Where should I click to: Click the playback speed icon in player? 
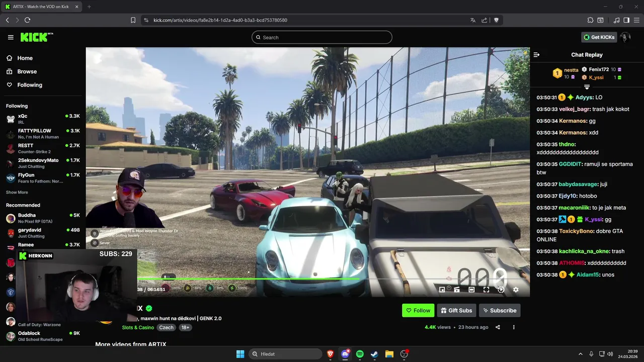click(x=501, y=290)
